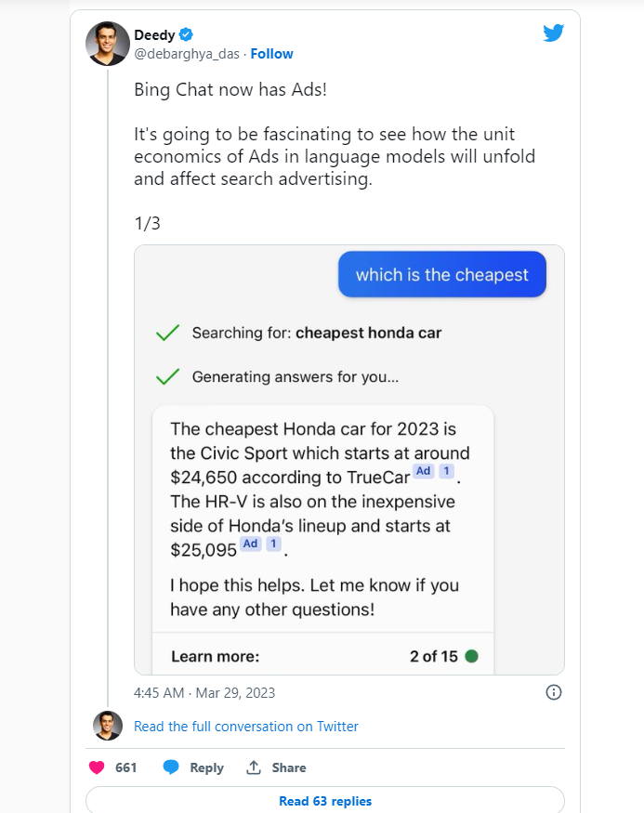Click the Ad badge after $25,095
This screenshot has width=644, height=813.
click(x=250, y=544)
